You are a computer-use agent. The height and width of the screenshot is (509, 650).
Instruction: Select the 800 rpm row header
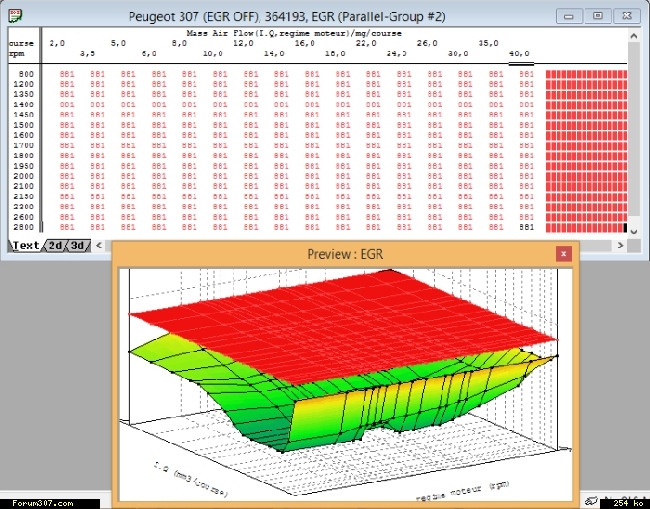pyautogui.click(x=25, y=74)
